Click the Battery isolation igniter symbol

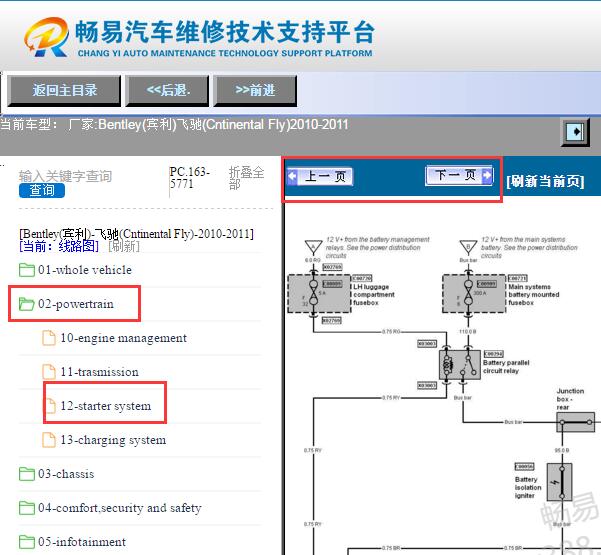pyautogui.click(x=560, y=482)
